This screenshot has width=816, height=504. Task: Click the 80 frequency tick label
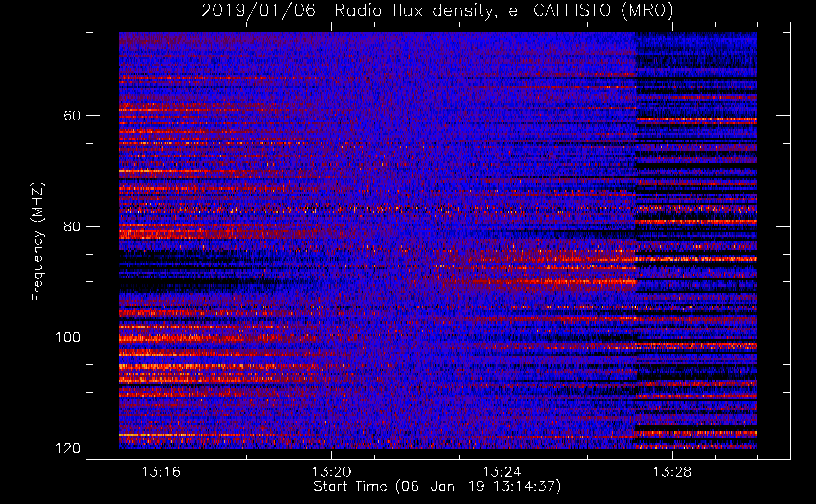click(x=72, y=226)
